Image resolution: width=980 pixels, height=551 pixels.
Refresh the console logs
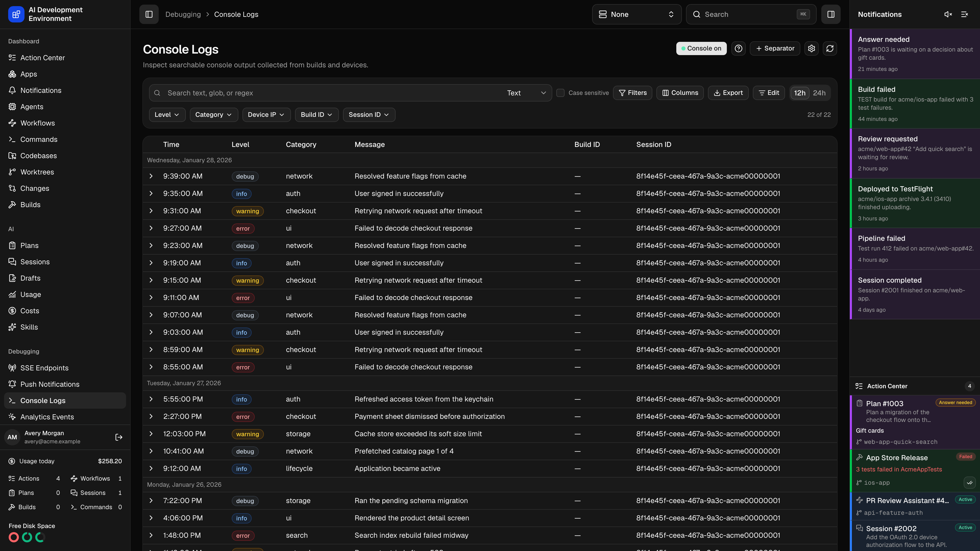tap(830, 48)
